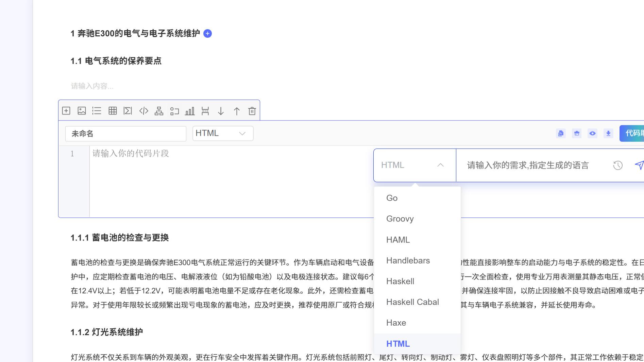
Task: Open the print icon for the code block
Action: point(577,133)
